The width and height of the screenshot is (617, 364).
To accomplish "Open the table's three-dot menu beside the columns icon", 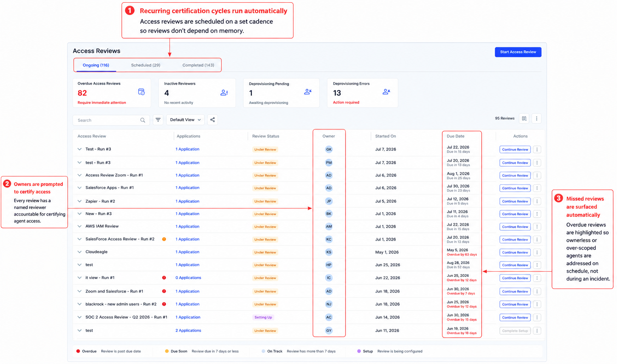I will 536,119.
